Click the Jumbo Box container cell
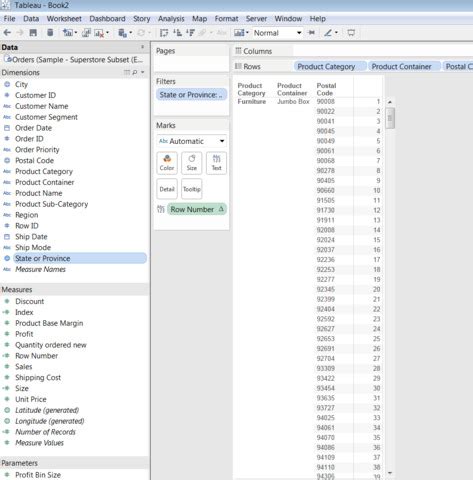Screen dimensions: 473x480 pos(293,101)
